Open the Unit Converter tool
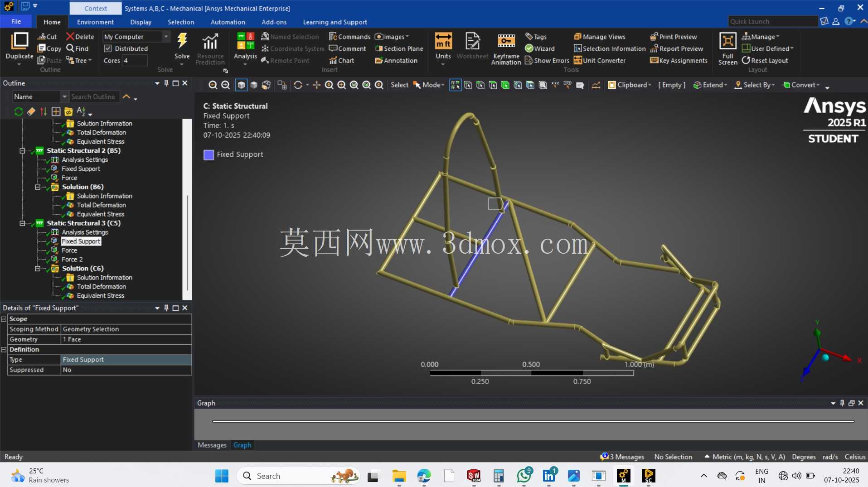 tap(599, 60)
